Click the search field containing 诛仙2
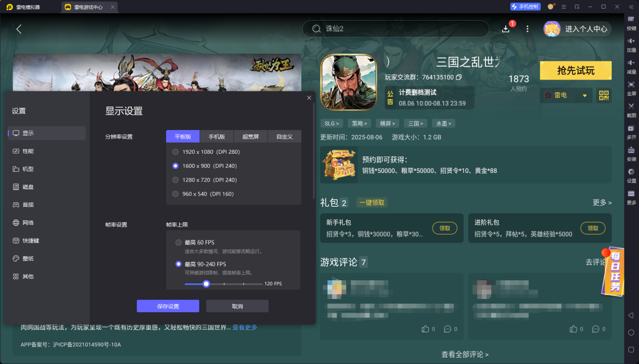 [396, 29]
